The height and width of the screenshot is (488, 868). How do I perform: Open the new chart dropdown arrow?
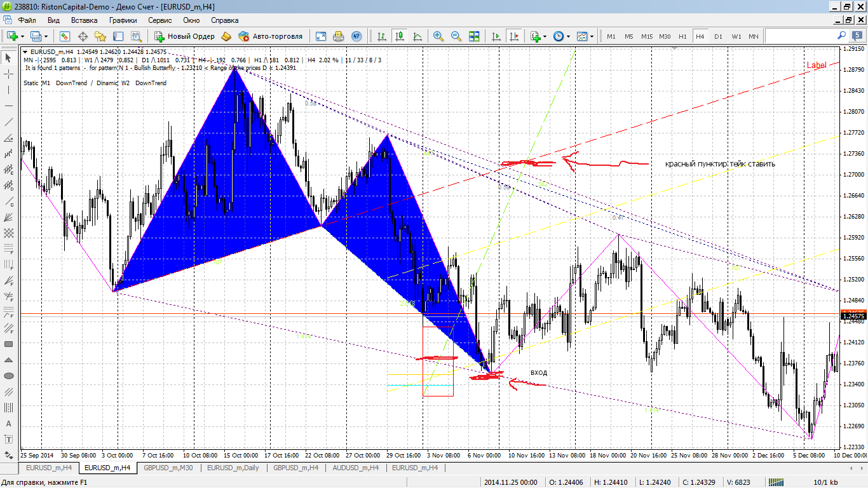click(23, 36)
